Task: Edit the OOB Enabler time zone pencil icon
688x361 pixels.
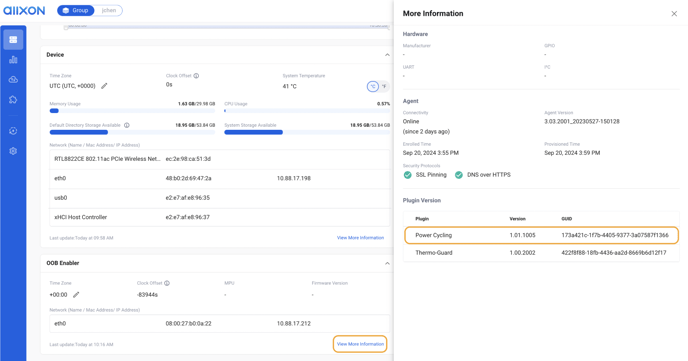Action: tap(76, 295)
